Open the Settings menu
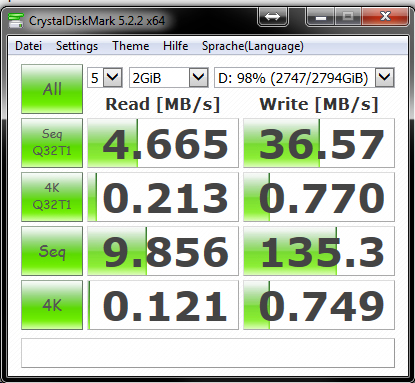 (x=77, y=46)
